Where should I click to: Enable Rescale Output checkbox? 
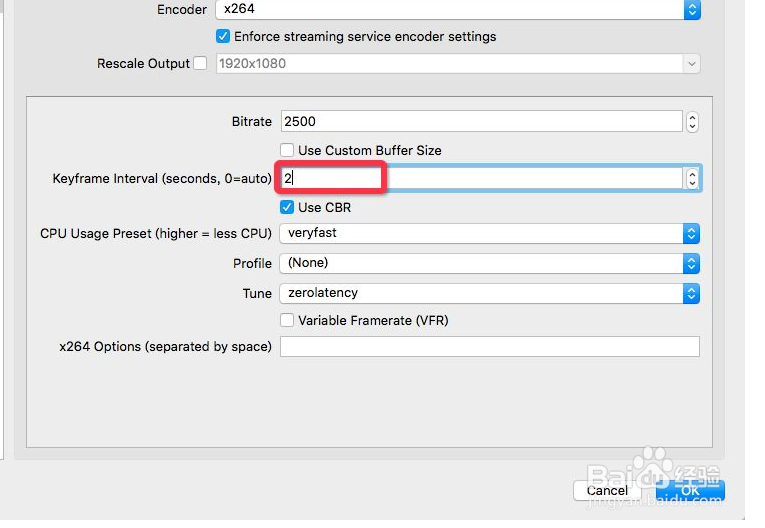pos(200,63)
